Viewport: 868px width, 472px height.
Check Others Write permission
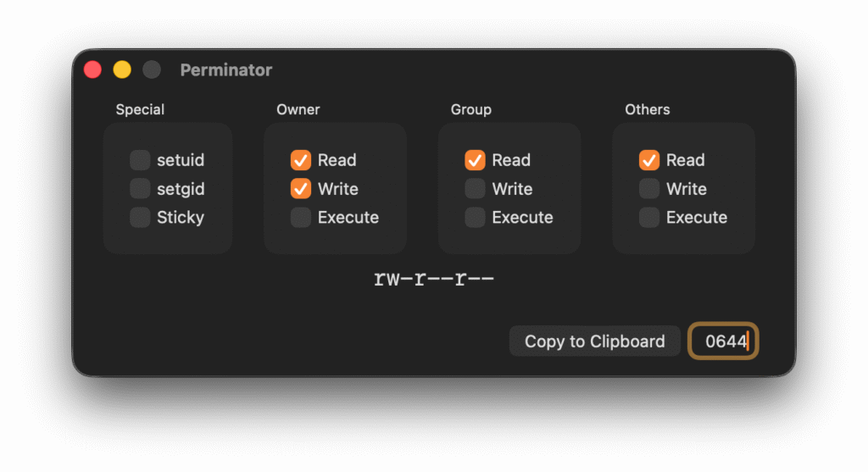649,189
